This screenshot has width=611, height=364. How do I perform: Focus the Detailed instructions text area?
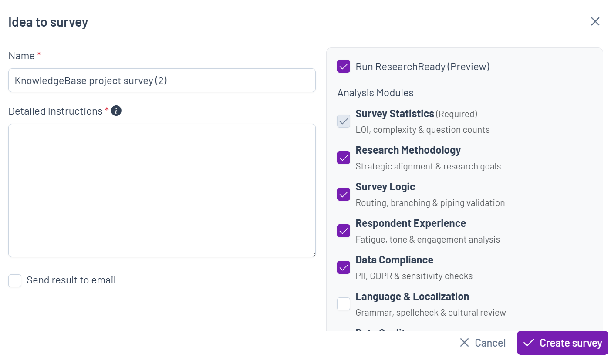162,190
